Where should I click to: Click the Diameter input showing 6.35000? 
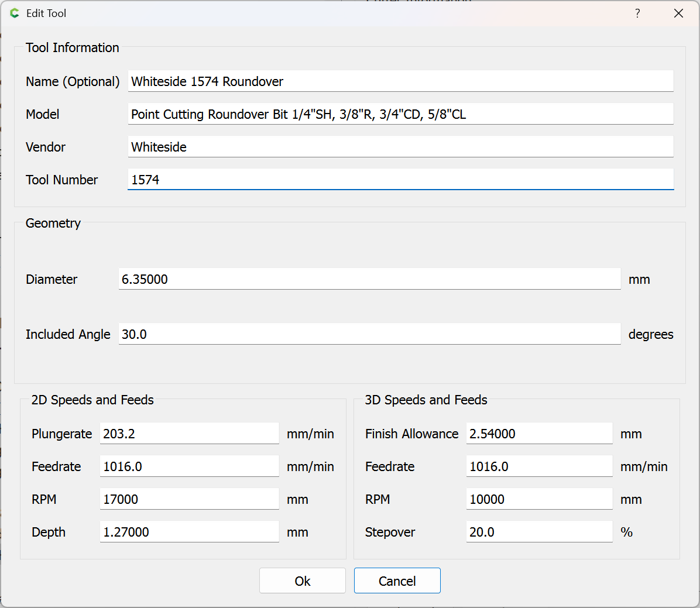coord(370,279)
